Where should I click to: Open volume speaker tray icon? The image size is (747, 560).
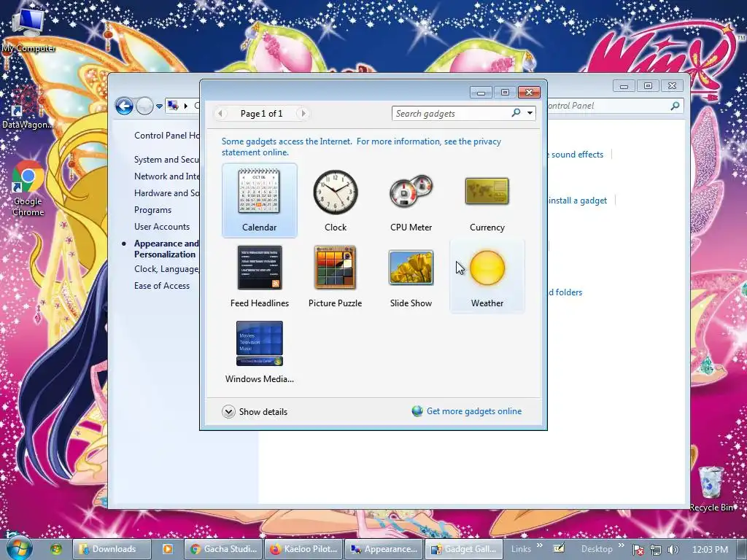[x=673, y=550]
